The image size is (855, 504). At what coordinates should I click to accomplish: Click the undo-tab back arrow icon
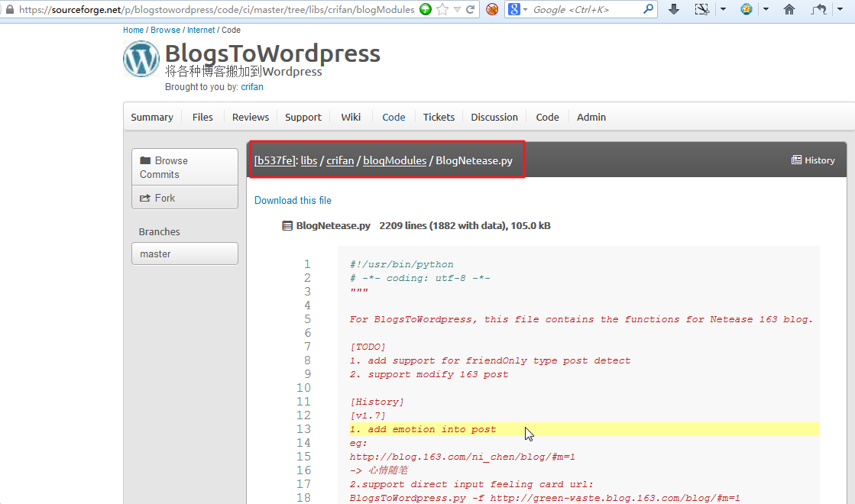pos(818,9)
